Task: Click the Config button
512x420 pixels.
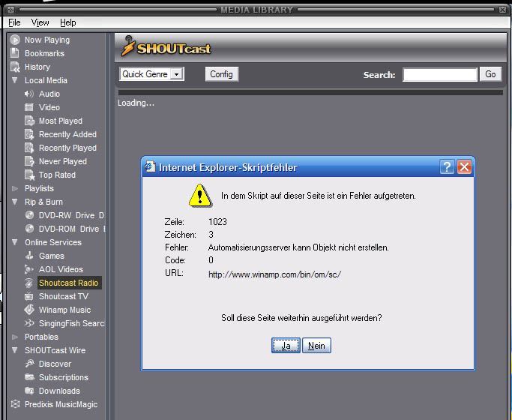Action: click(x=222, y=74)
